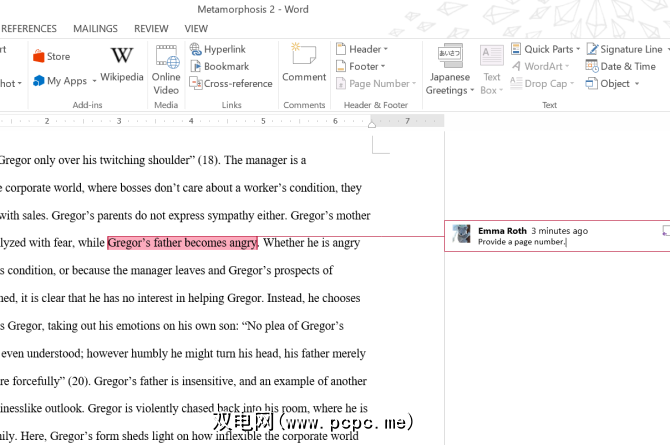This screenshot has height=445, width=670.
Task: Add a Drop Cap
Action: (x=542, y=83)
